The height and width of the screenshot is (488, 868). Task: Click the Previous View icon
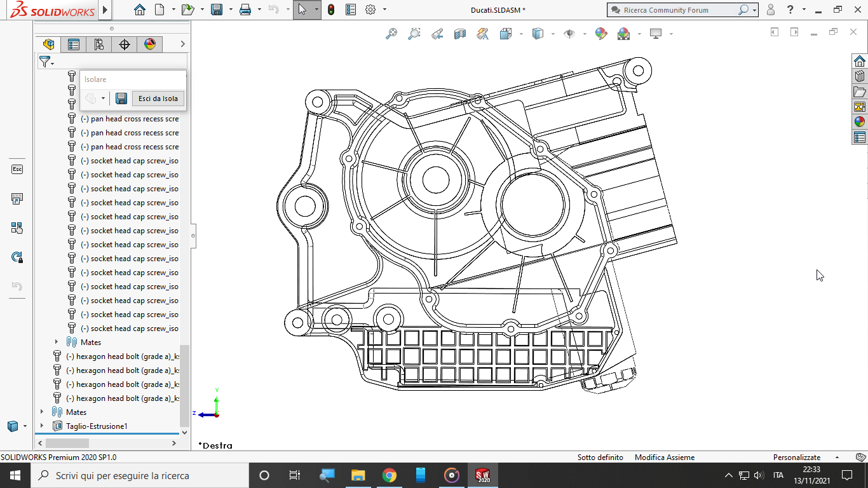(x=437, y=34)
